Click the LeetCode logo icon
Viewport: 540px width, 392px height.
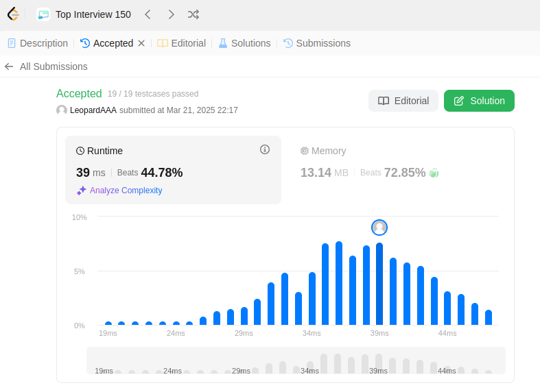coord(13,14)
